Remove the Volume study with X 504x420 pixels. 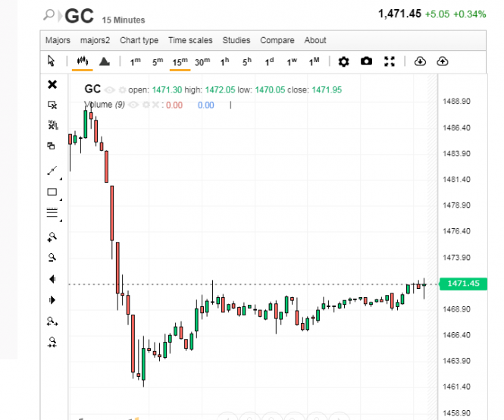tap(155, 105)
